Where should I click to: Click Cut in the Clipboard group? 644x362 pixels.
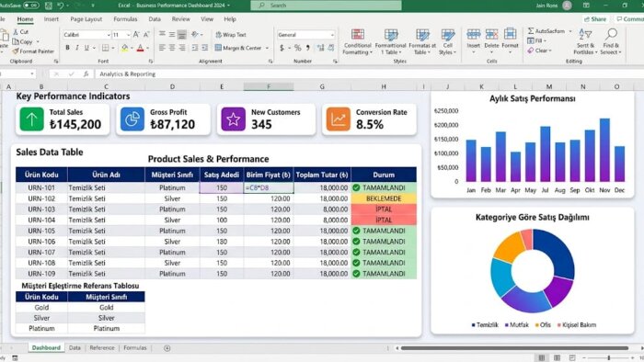20,31
